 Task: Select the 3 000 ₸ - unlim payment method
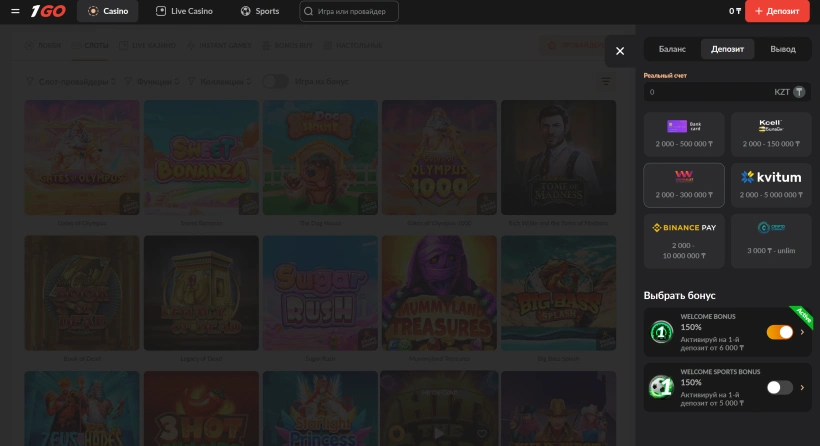click(x=770, y=236)
